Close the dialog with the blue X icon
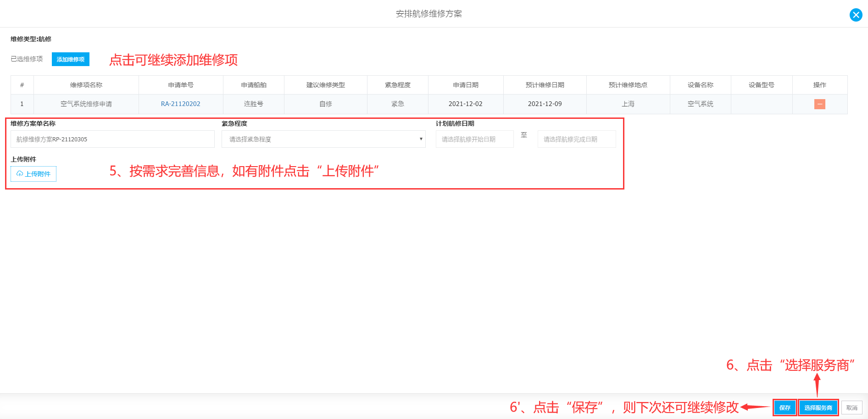 (x=856, y=15)
